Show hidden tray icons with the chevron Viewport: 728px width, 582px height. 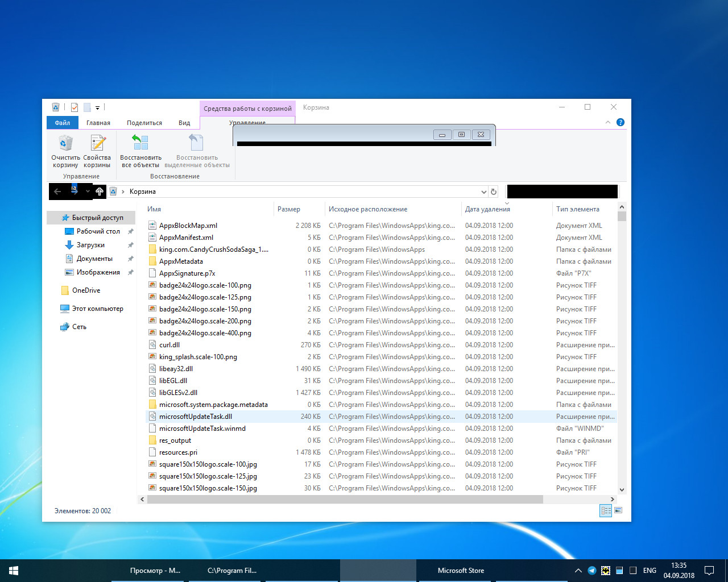(578, 571)
